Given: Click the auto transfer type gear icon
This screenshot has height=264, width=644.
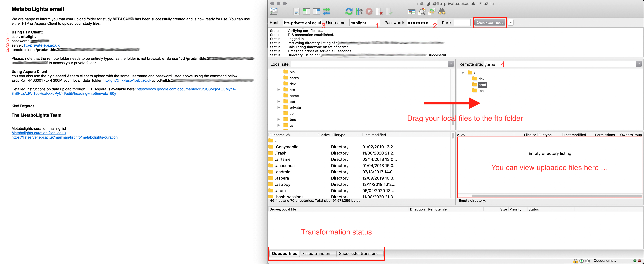Looking at the screenshot, I should tap(582, 261).
